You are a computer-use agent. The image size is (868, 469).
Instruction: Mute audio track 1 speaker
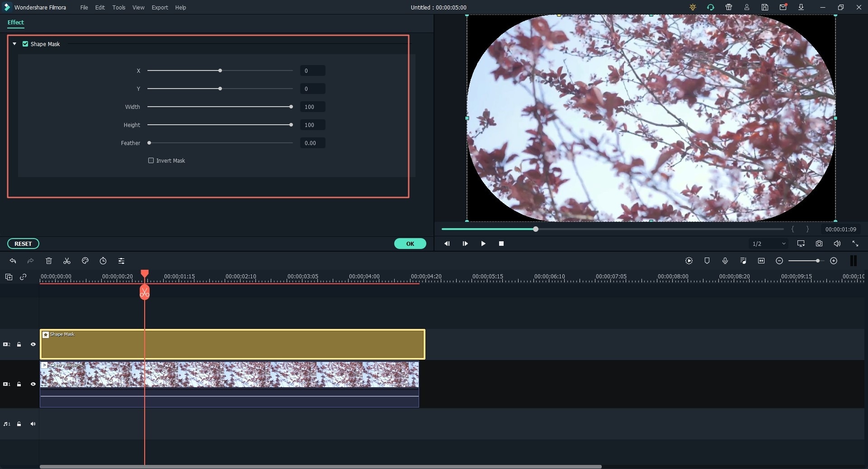coord(33,424)
